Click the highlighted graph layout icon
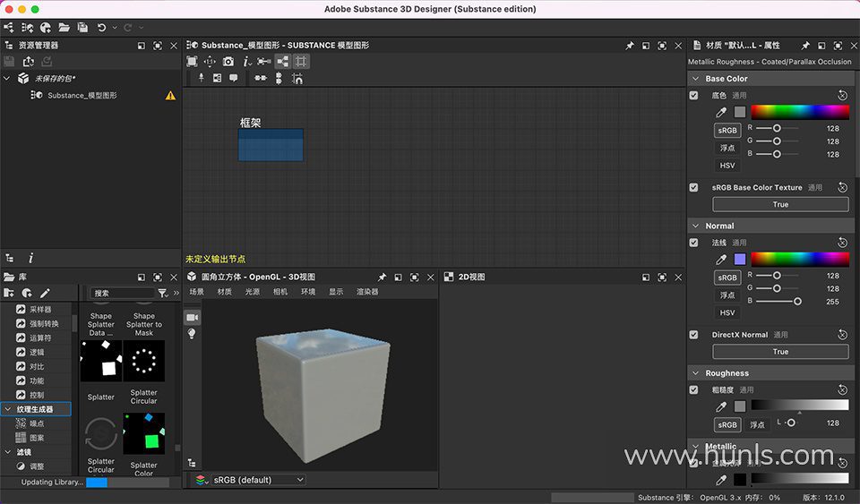860x504 pixels. coord(282,62)
